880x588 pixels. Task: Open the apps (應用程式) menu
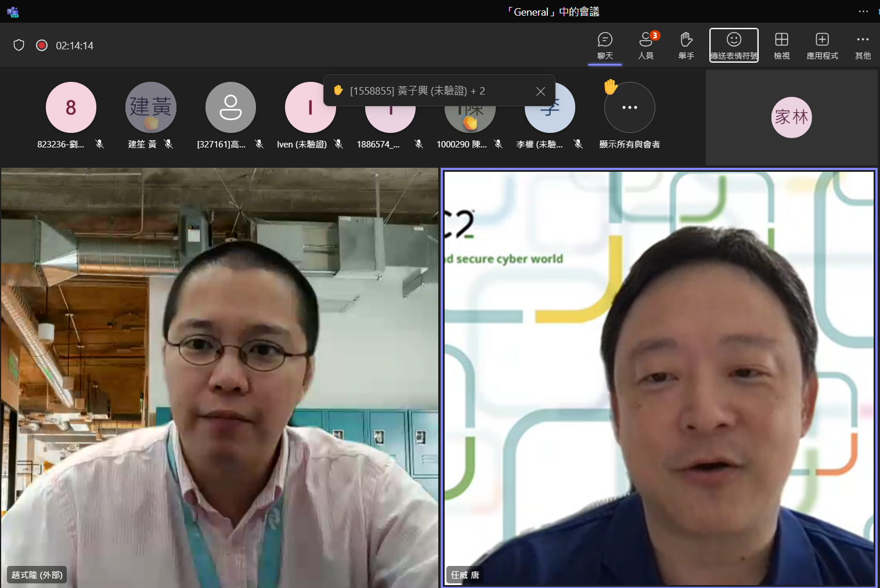(x=822, y=45)
